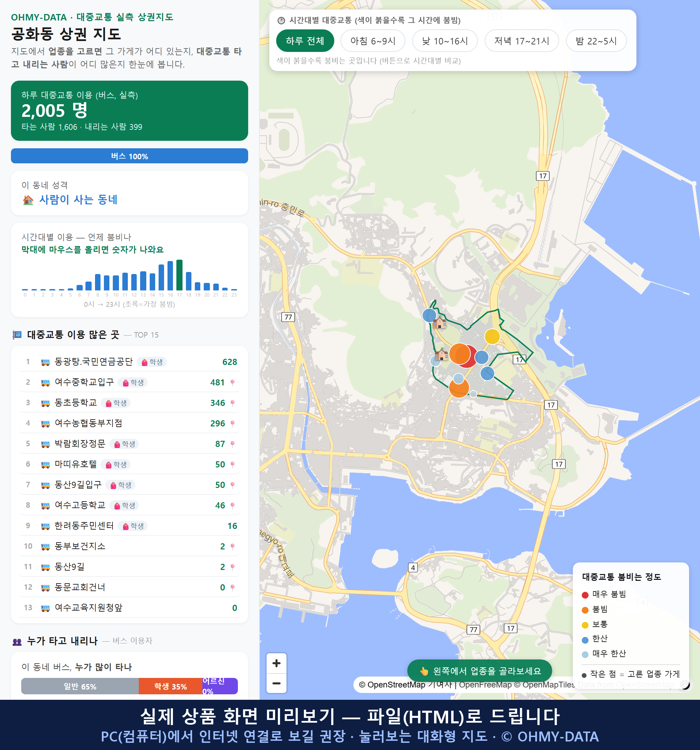Switch to the 아침 6~9시 time filter
The height and width of the screenshot is (750, 700).
tap(373, 41)
